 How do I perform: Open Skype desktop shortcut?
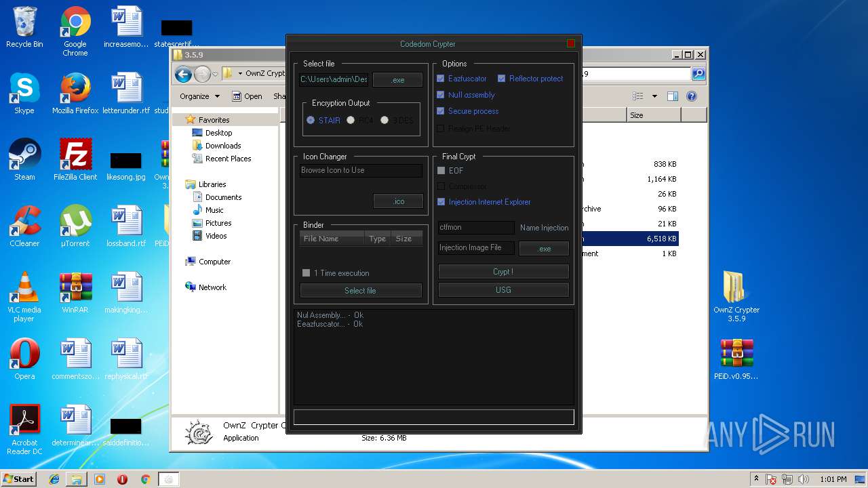point(24,94)
